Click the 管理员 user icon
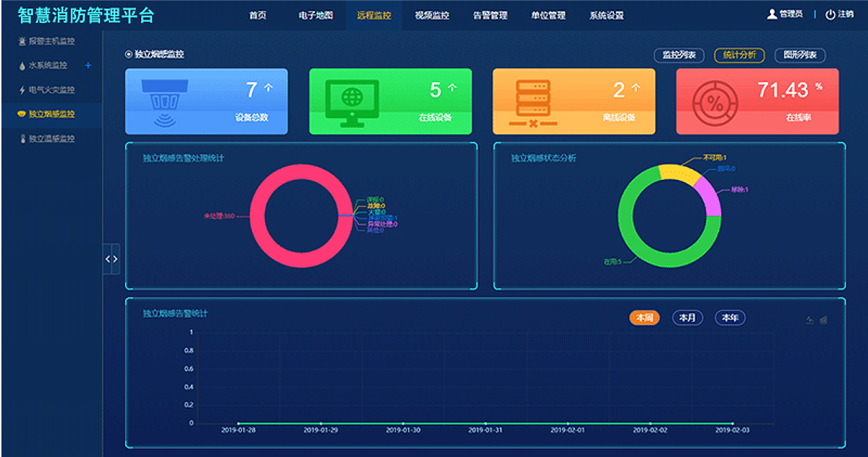The height and width of the screenshot is (457, 868). pyautogui.click(x=772, y=14)
